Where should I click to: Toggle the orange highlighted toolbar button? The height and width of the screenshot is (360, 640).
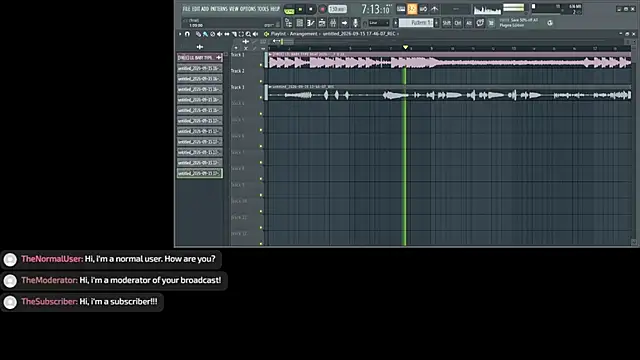[412, 9]
